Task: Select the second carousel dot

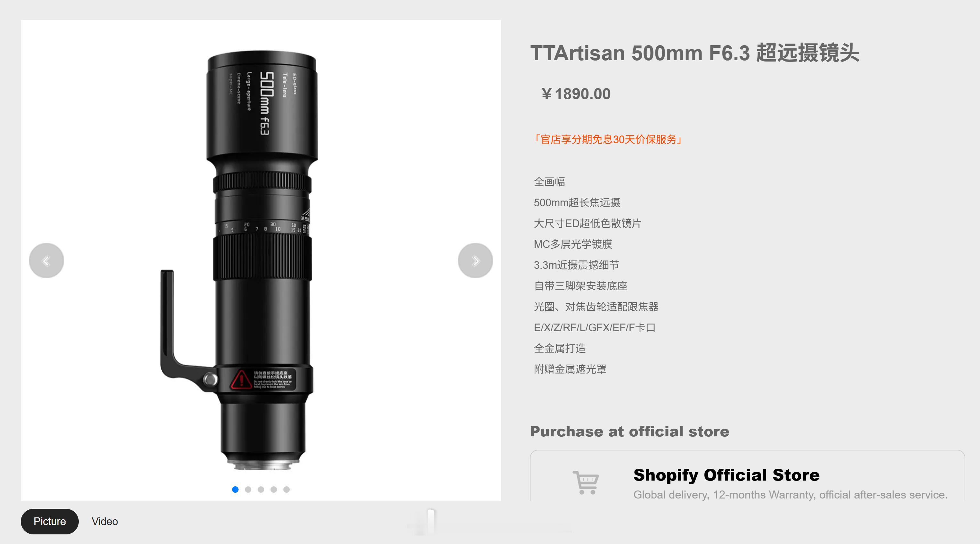Action: [248, 490]
